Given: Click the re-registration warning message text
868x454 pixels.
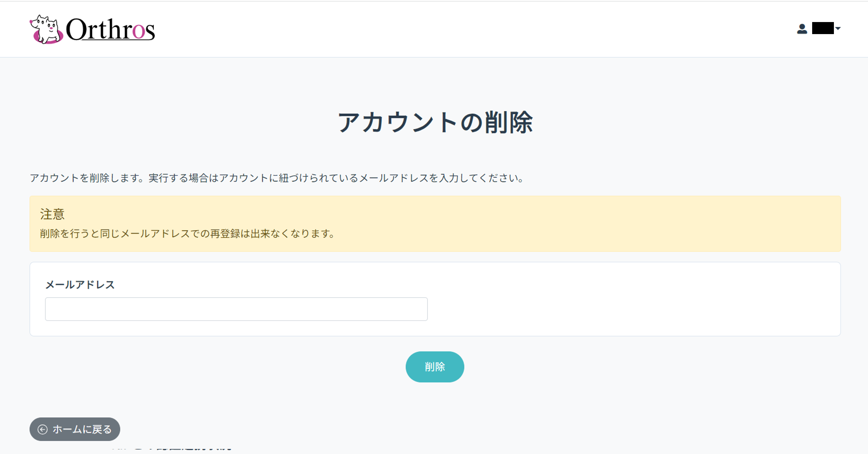Looking at the screenshot, I should pyautogui.click(x=187, y=233).
